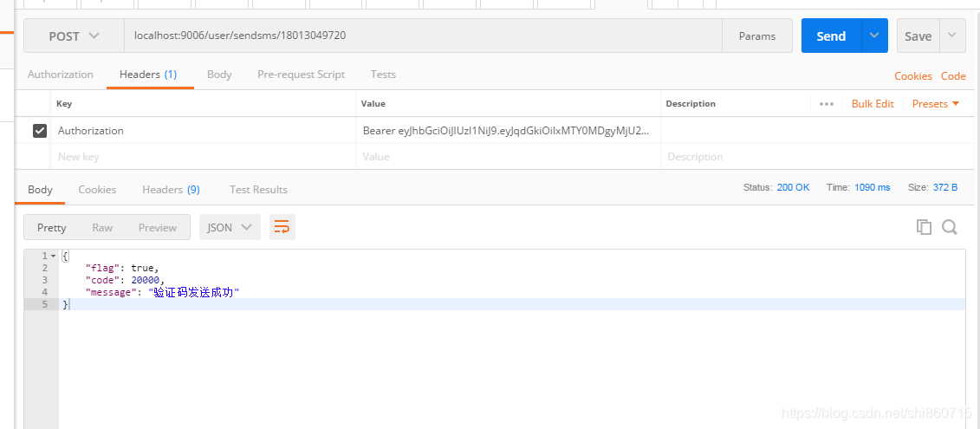Switch response view to Pretty
The height and width of the screenshot is (429, 980).
(x=51, y=228)
